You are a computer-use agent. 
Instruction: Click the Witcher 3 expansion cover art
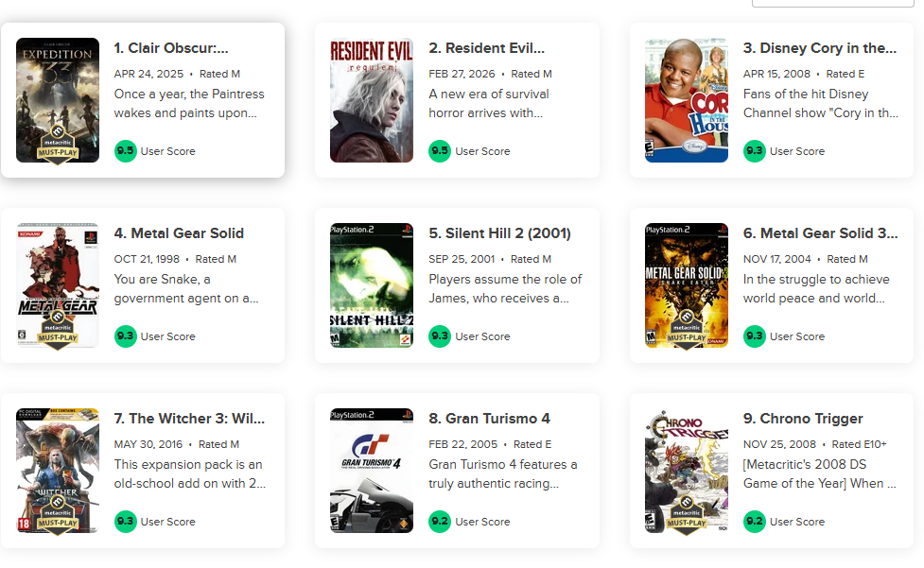click(57, 471)
